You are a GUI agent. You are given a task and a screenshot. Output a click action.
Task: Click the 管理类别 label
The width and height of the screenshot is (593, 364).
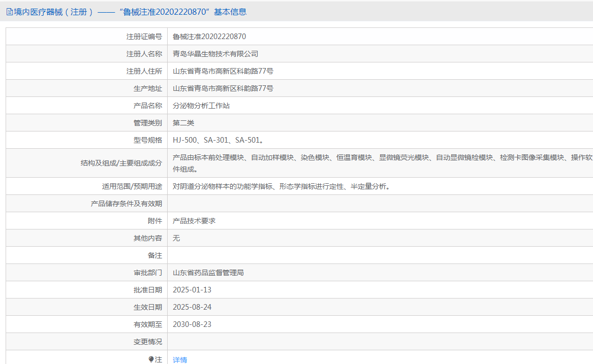pyautogui.click(x=147, y=123)
